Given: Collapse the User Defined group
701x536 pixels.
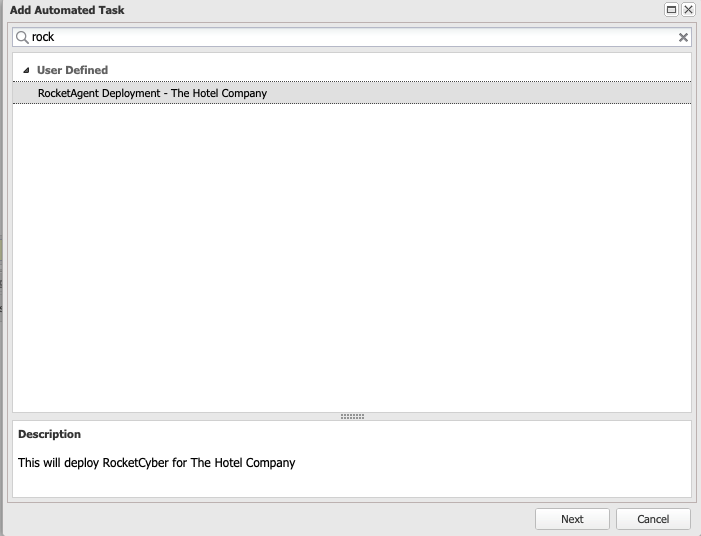Looking at the screenshot, I should tap(26, 70).
